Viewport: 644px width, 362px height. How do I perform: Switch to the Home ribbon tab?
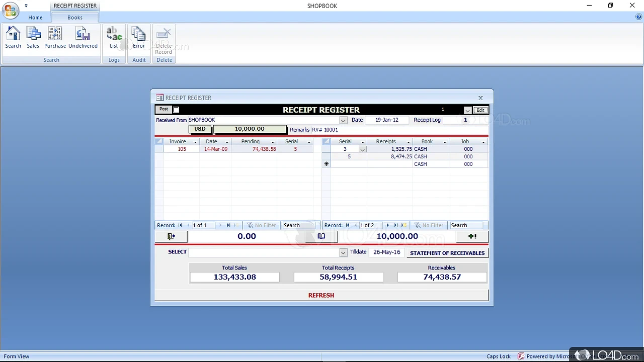35,17
